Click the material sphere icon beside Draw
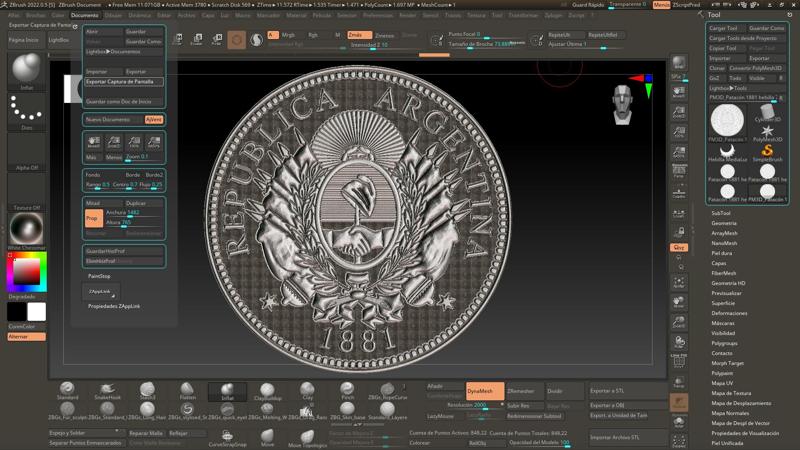The height and width of the screenshot is (450, 800). pyautogui.click(x=257, y=39)
